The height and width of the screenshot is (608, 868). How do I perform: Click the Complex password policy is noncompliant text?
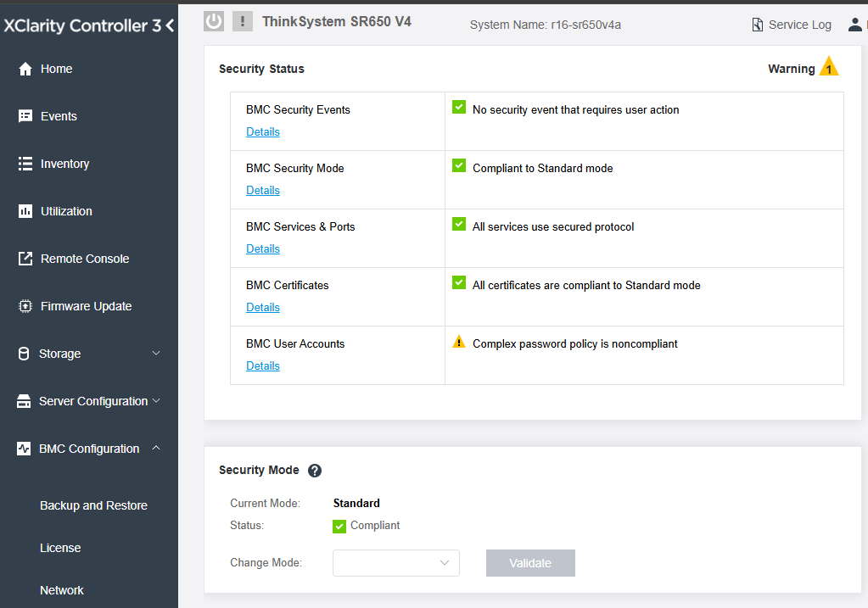(x=574, y=343)
